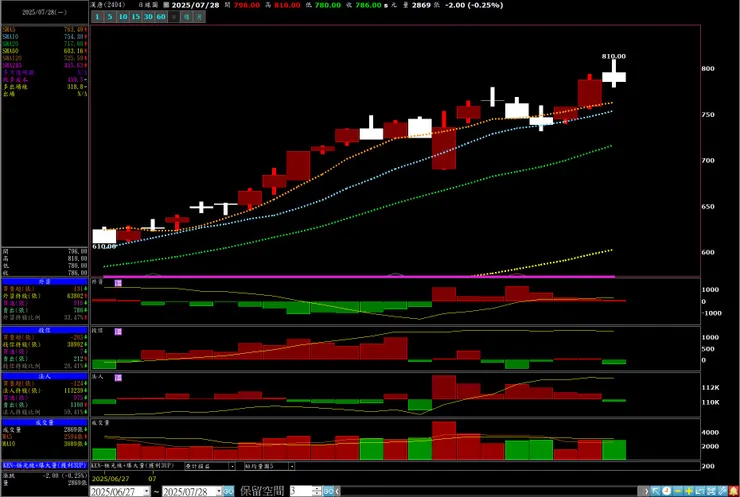Click the arrow cursor tool icon
This screenshot has height=497, width=740.
click(656, 491)
